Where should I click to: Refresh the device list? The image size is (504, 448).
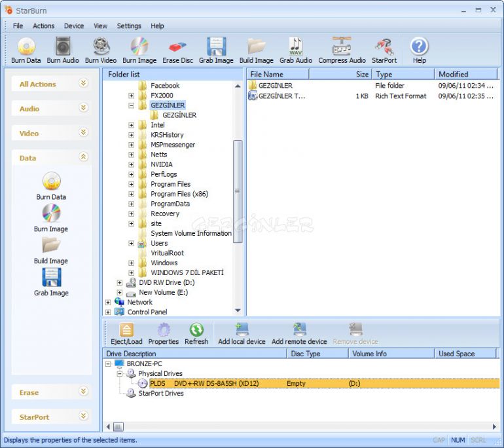tap(196, 334)
